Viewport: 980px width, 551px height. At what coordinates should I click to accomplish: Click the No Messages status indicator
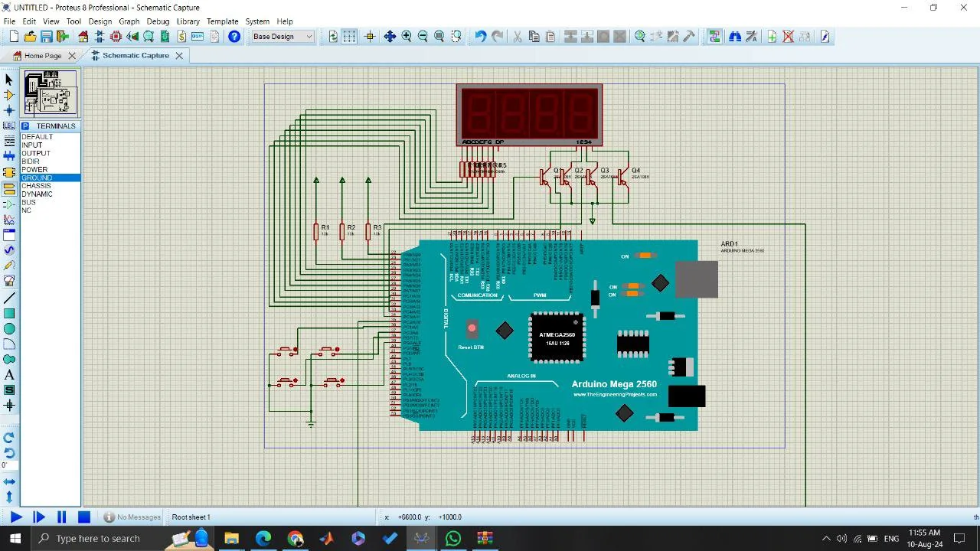click(x=132, y=517)
